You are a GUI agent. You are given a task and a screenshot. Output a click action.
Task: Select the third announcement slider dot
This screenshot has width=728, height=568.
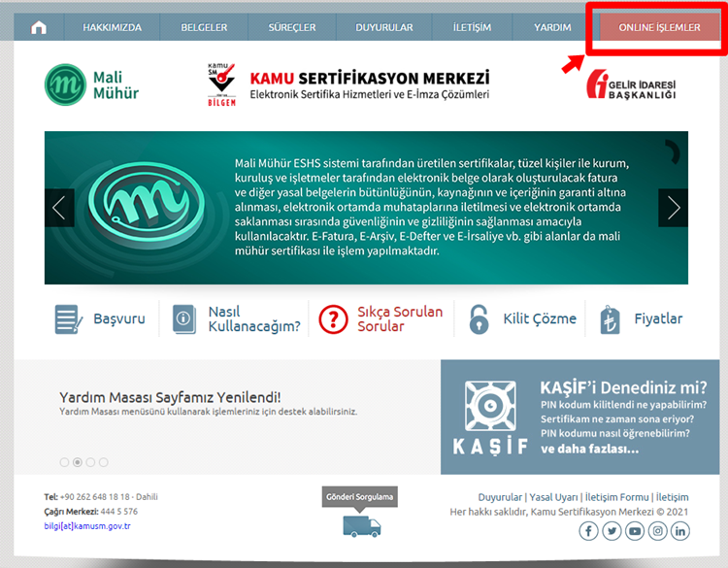(90, 462)
